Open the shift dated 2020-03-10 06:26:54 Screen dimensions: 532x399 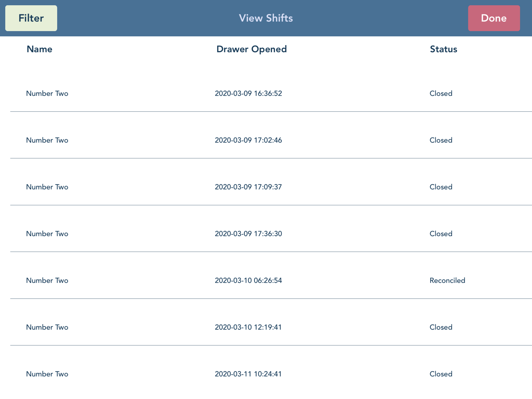pyautogui.click(x=248, y=280)
